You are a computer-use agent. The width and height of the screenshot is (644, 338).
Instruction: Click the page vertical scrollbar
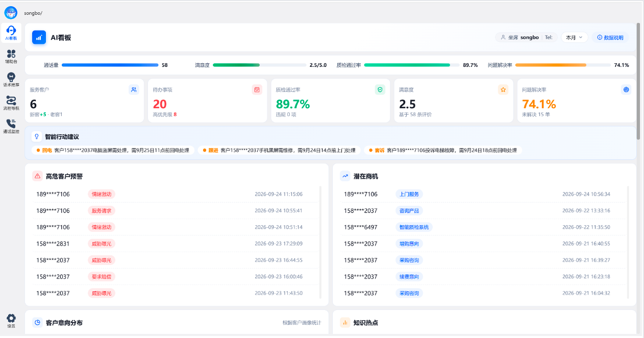(x=638, y=81)
